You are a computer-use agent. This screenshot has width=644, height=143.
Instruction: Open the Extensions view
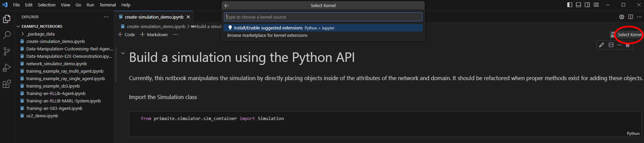[x=7, y=84]
